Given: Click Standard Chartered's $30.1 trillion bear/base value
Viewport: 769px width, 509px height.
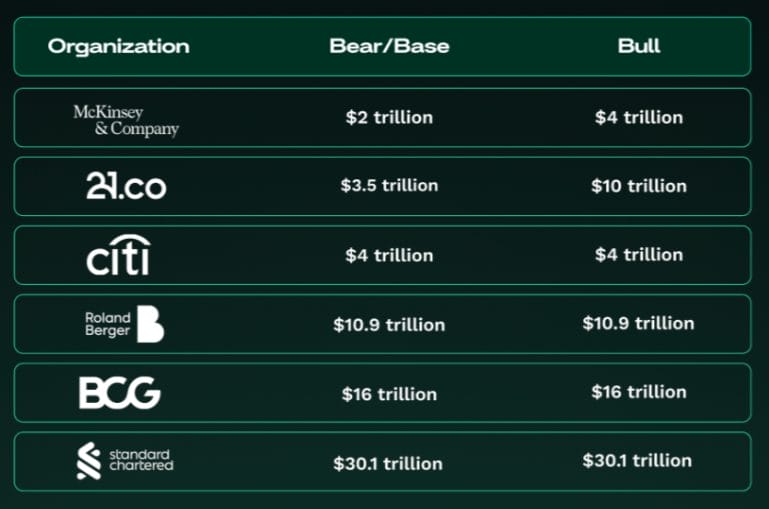Looking at the screenshot, I should (388, 464).
